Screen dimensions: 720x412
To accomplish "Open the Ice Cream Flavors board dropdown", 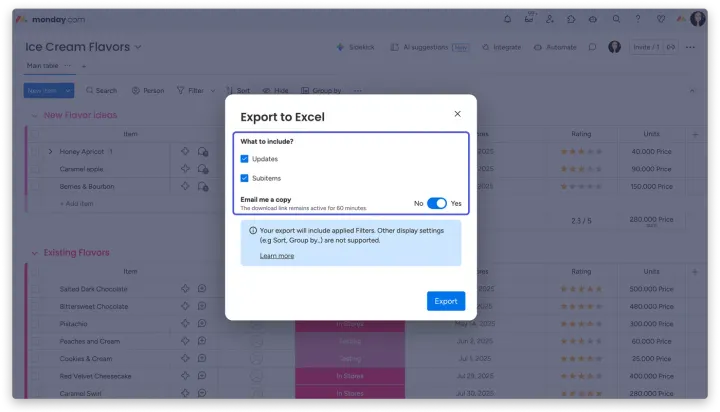I will (138, 47).
